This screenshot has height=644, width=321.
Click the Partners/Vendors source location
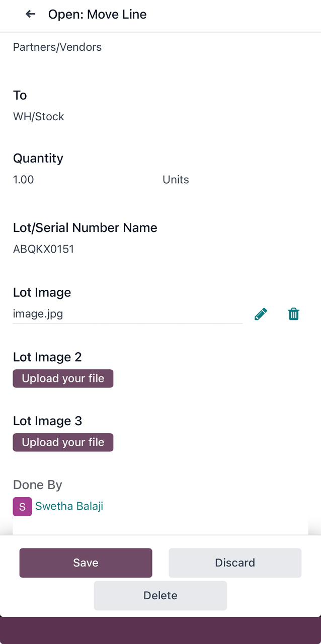[57, 47]
